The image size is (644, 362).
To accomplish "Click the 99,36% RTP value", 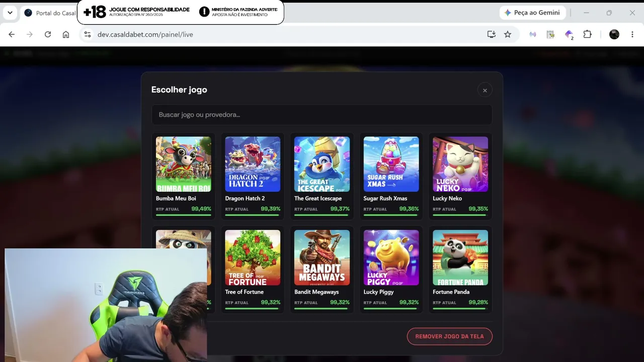I will coord(409,209).
